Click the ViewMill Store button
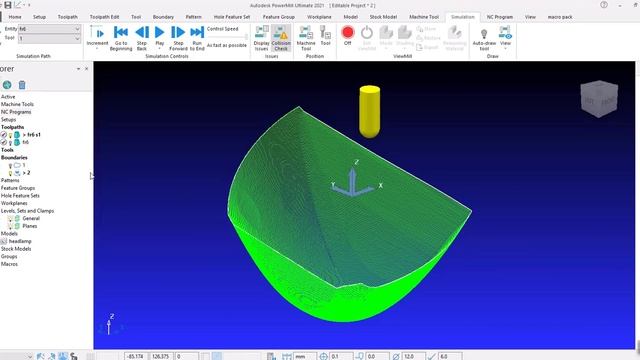Screen dimensions: 640x360 pyautogui.click(x=427, y=29)
